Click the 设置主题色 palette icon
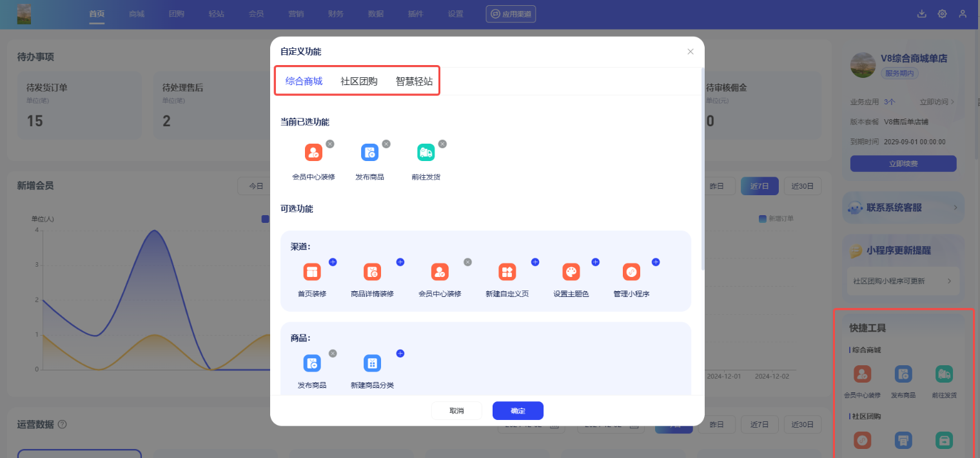 (x=571, y=272)
